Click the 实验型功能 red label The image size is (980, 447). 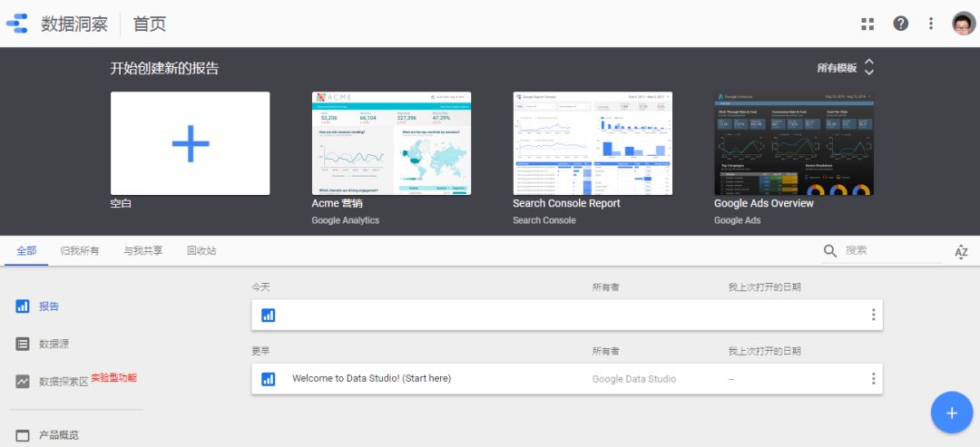pyautogui.click(x=113, y=378)
